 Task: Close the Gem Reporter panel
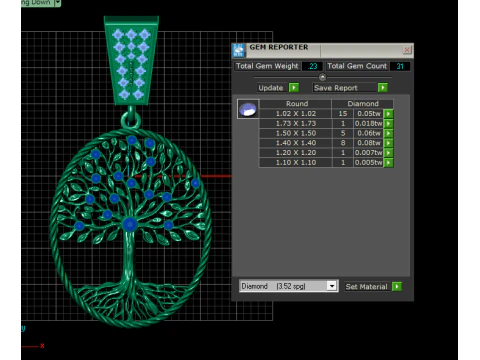click(407, 50)
